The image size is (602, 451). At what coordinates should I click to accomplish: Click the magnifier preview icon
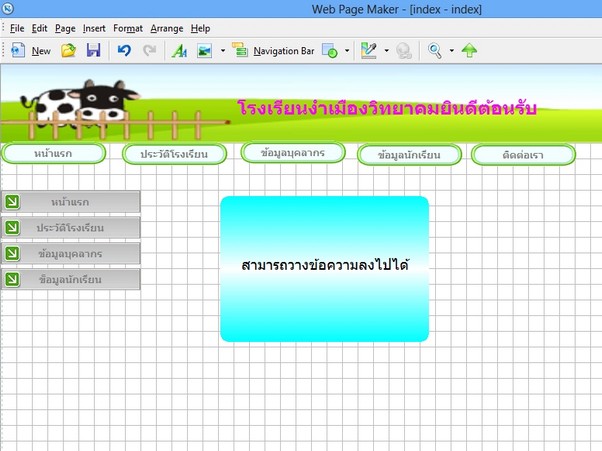[435, 51]
